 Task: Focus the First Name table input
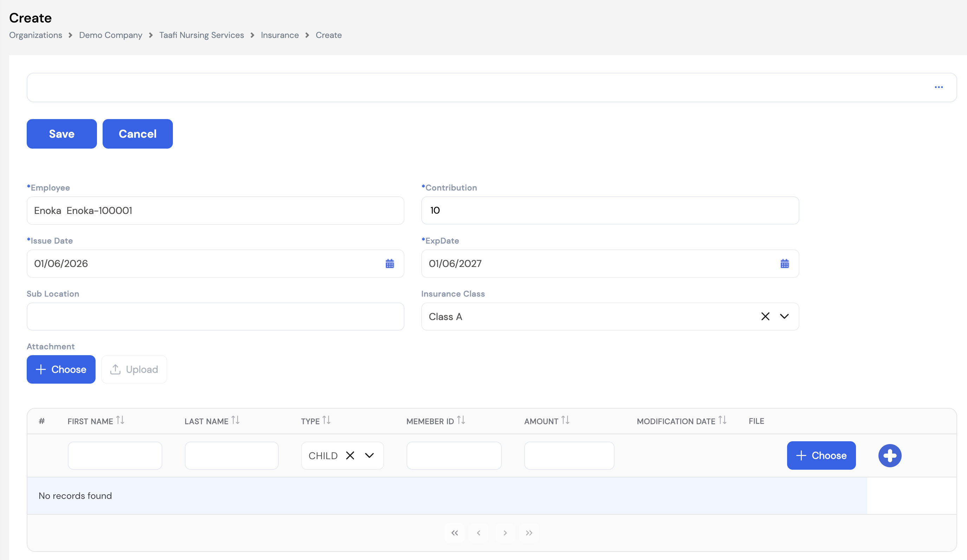point(115,455)
